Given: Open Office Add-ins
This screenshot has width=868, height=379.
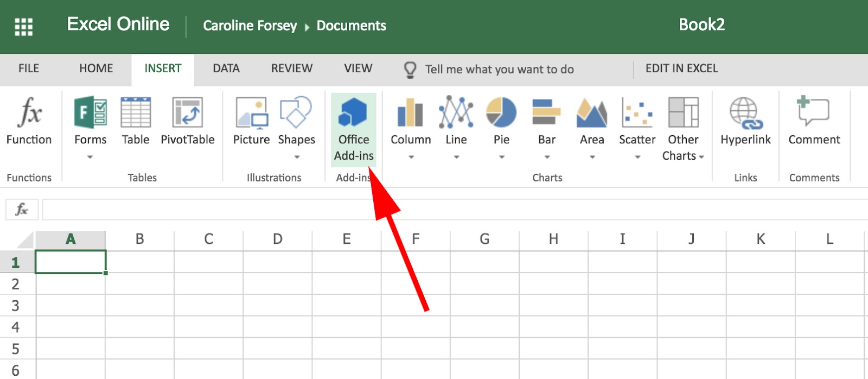Looking at the screenshot, I should pos(354,129).
